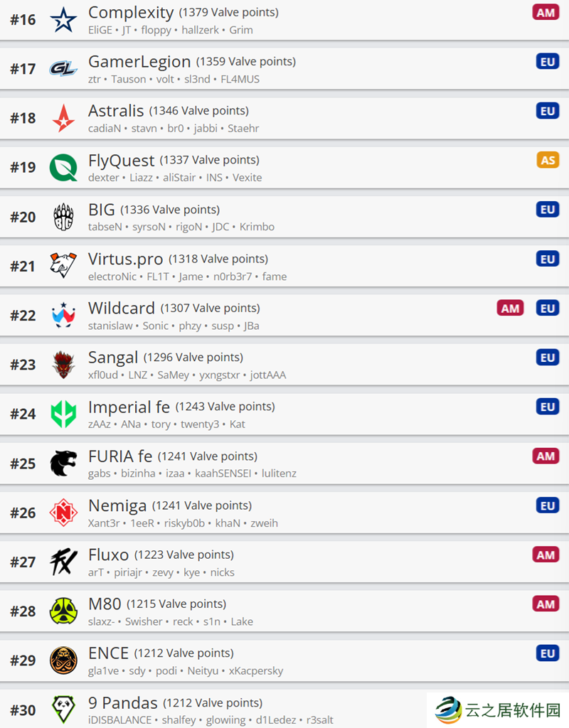Click the Virtus.pro bear logo
569x728 pixels.
[63, 266]
